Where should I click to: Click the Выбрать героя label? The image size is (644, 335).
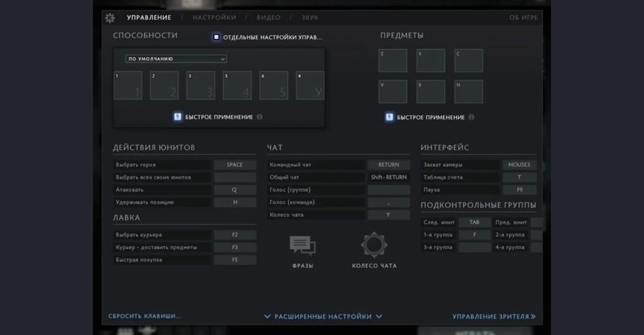(x=136, y=165)
